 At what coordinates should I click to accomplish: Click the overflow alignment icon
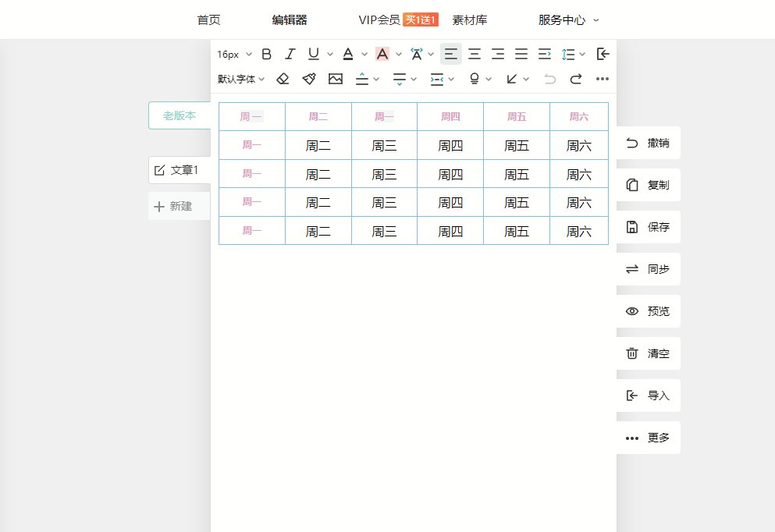[545, 54]
